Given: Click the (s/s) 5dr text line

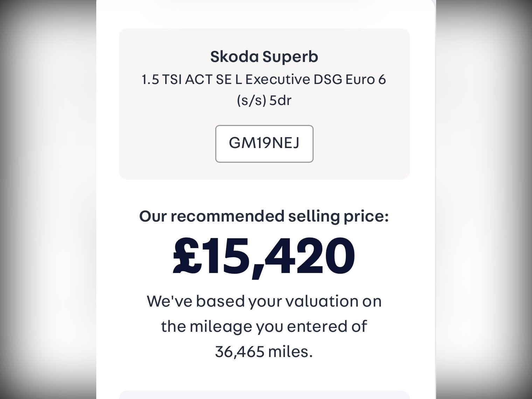Looking at the screenshot, I should click(x=264, y=100).
